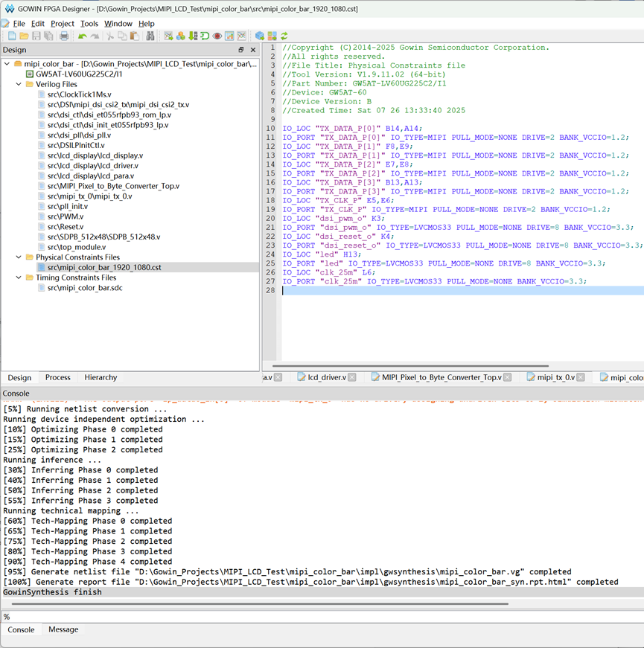This screenshot has width=644, height=648.
Task: Click the editor horizontal scrollbar
Action: 410,366
